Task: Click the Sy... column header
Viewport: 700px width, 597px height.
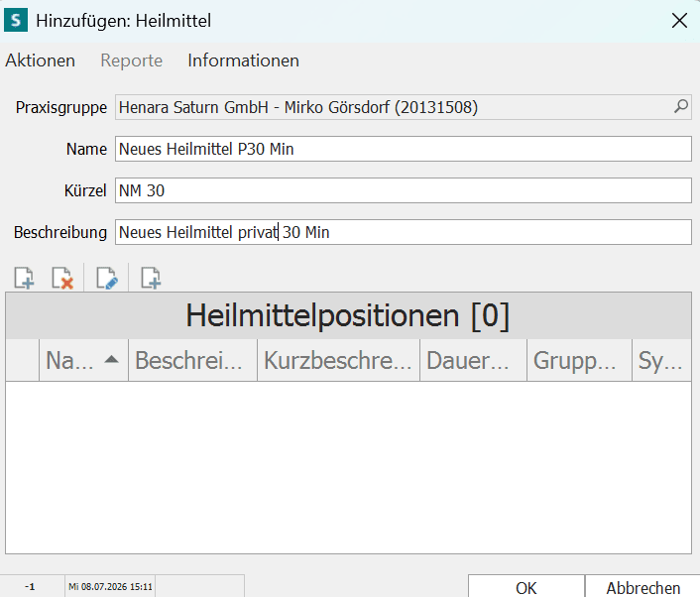Action: coord(662,360)
